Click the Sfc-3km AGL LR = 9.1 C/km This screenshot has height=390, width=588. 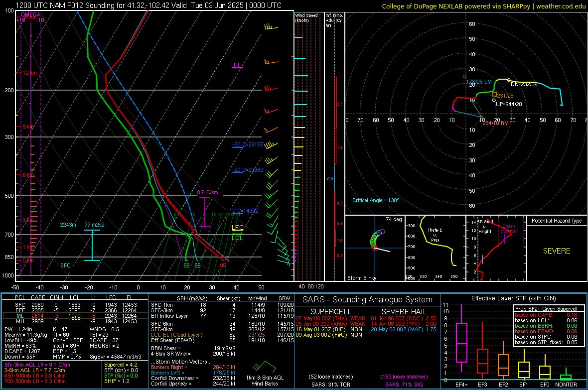pos(37,365)
